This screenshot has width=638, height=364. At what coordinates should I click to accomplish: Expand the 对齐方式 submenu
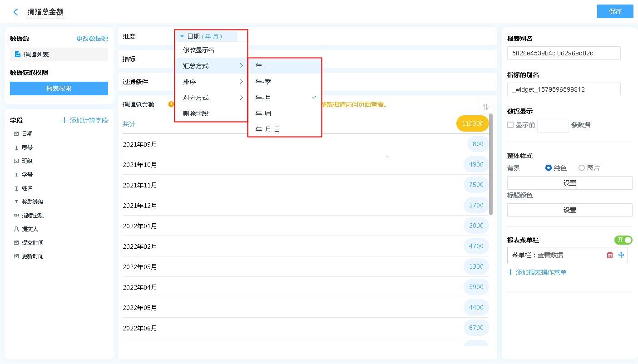point(211,98)
